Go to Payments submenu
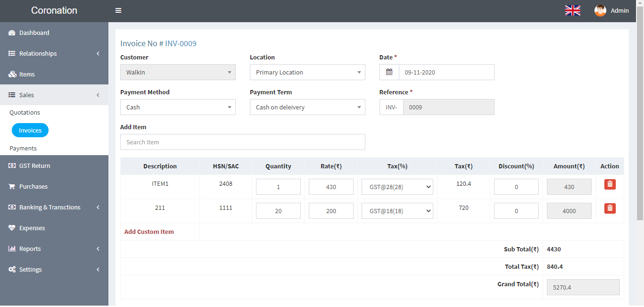644x307 pixels. [x=23, y=148]
